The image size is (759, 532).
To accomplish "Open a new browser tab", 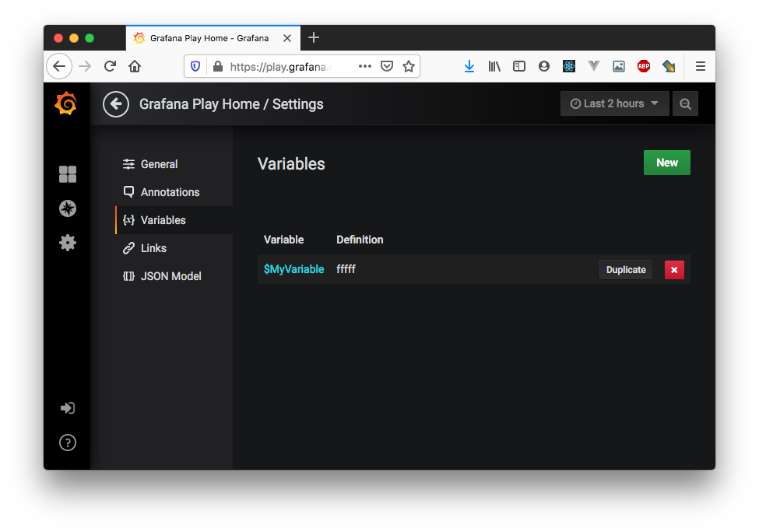I will coord(314,37).
